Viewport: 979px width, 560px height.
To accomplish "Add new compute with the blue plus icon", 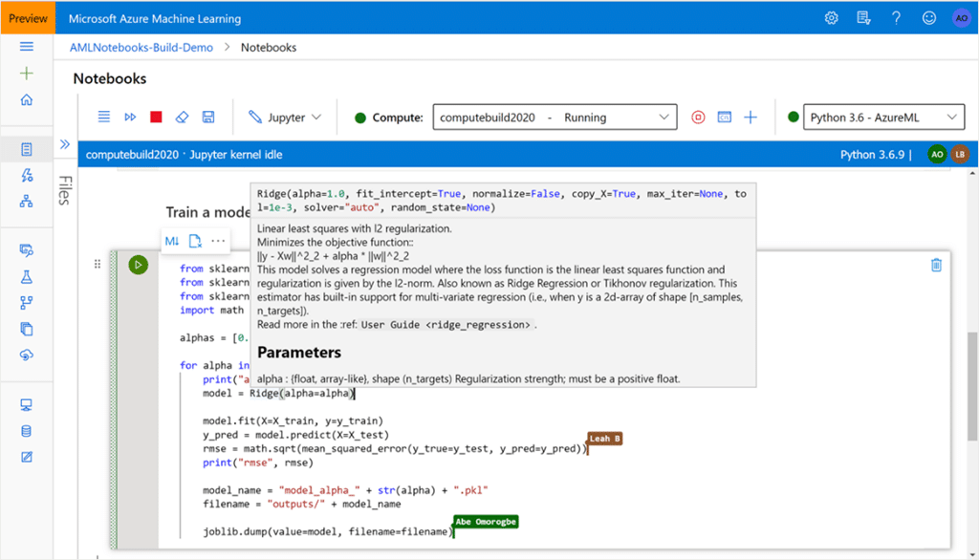I will coord(751,118).
